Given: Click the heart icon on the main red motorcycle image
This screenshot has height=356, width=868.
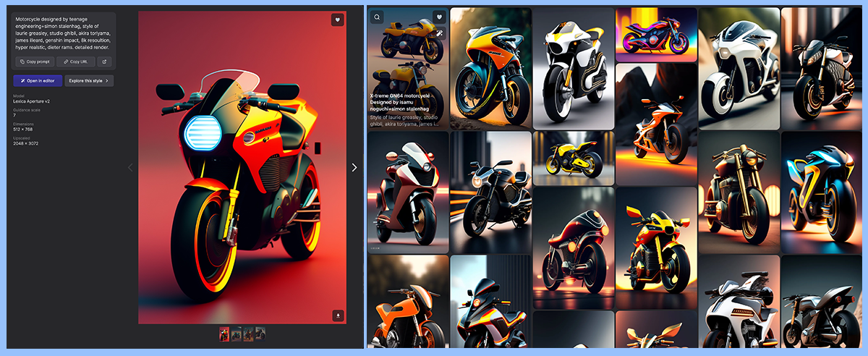Looking at the screenshot, I should (x=337, y=20).
